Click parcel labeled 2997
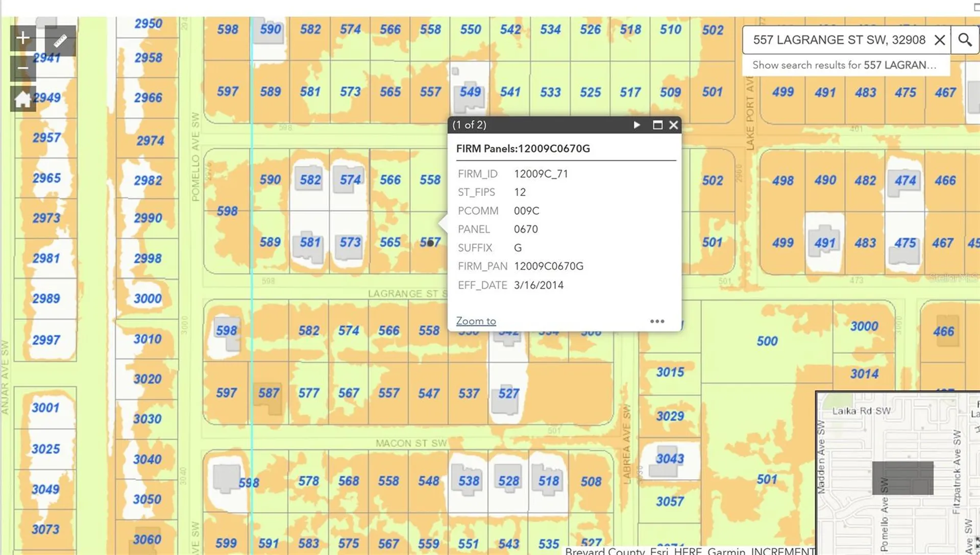Viewport: 980px width, 555px height. pos(46,340)
